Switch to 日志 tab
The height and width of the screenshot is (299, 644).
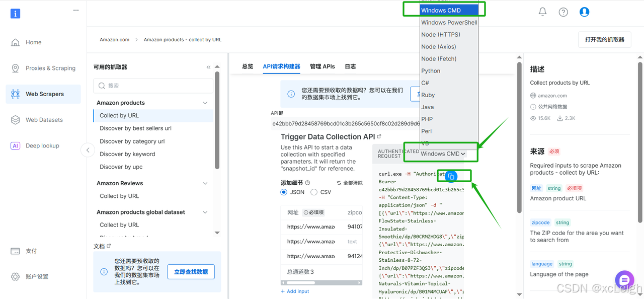350,66
